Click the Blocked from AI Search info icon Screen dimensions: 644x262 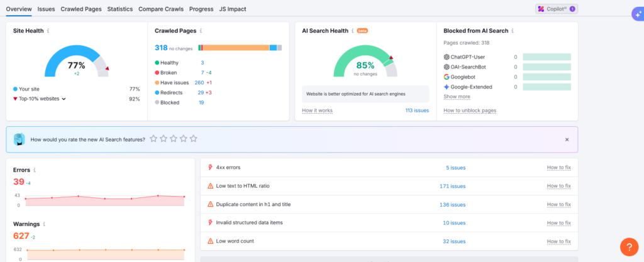tap(514, 30)
